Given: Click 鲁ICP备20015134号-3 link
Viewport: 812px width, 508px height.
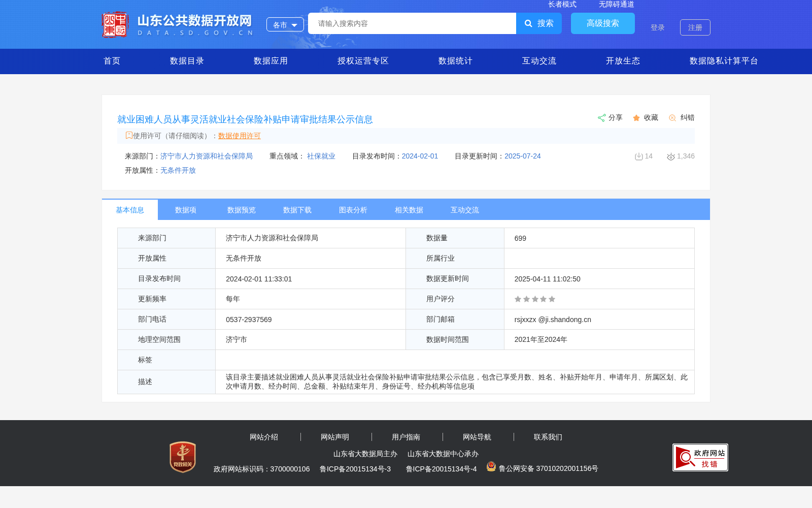Looking at the screenshot, I should point(355,469).
